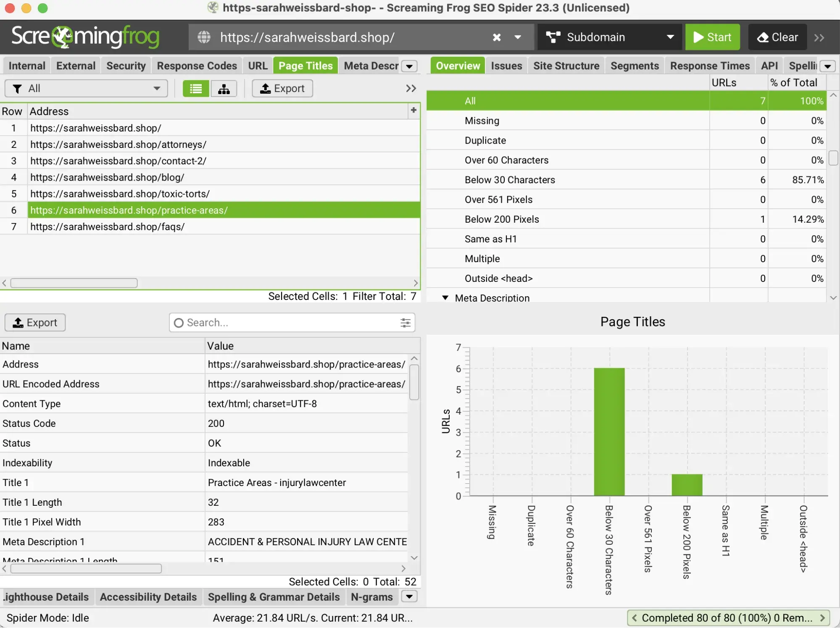Open search filter options icon
Viewport: 840px width, 628px height.
click(405, 323)
